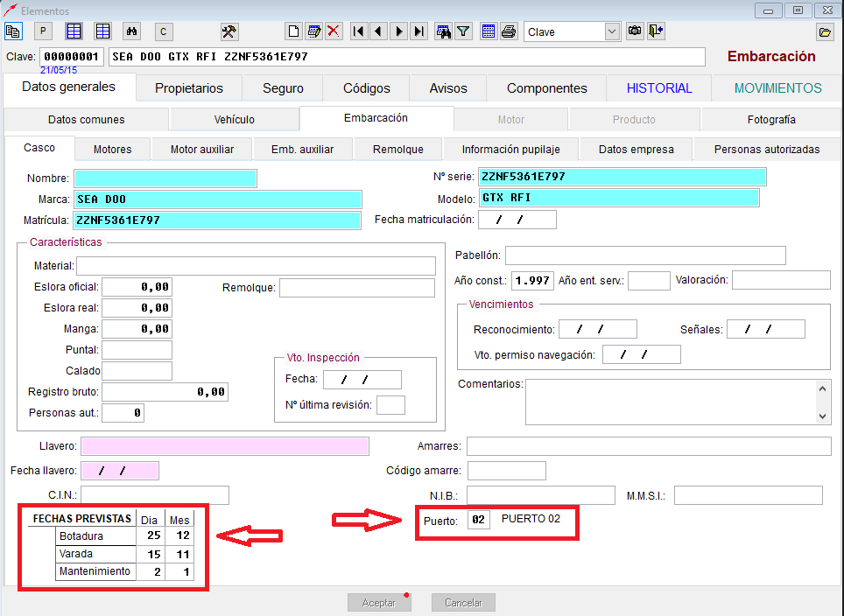This screenshot has width=844, height=616.
Task: Click the copy documents toolbar icon
Action: click(x=13, y=31)
